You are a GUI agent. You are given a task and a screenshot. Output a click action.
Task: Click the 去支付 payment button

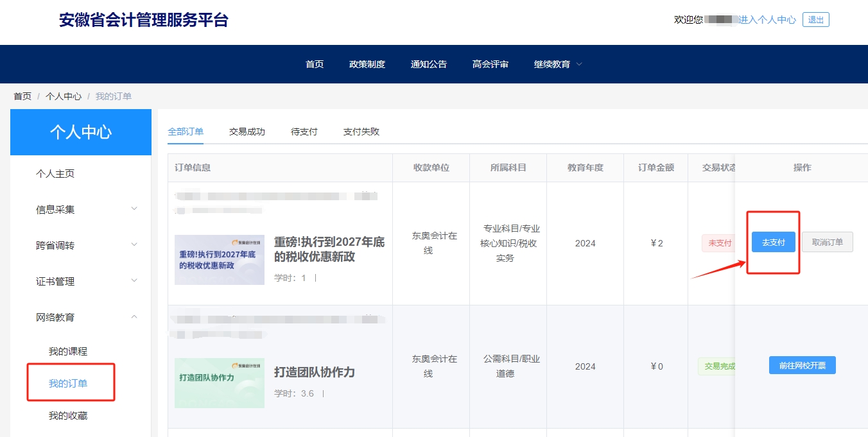tap(774, 243)
